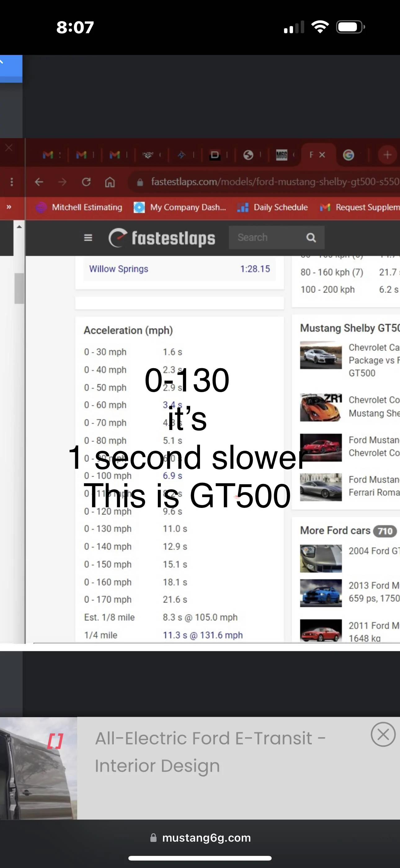Open the fastestlaps hamburger menu
The image size is (400, 868).
tap(88, 237)
